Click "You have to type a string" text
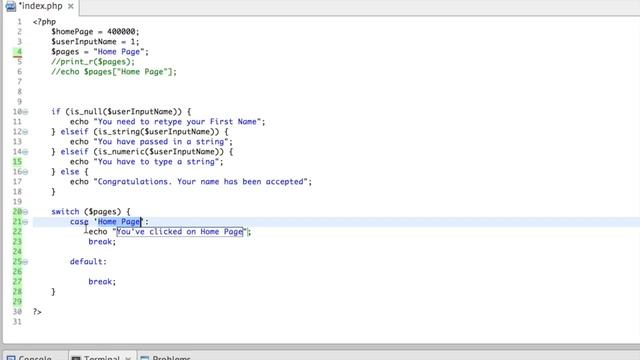 click(156, 162)
